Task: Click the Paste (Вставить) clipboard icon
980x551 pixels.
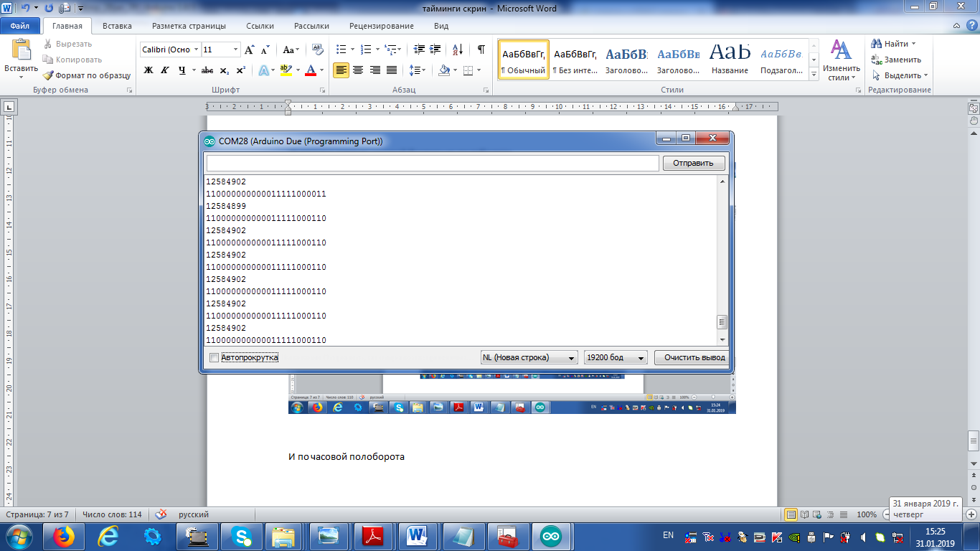Action: click(x=21, y=50)
